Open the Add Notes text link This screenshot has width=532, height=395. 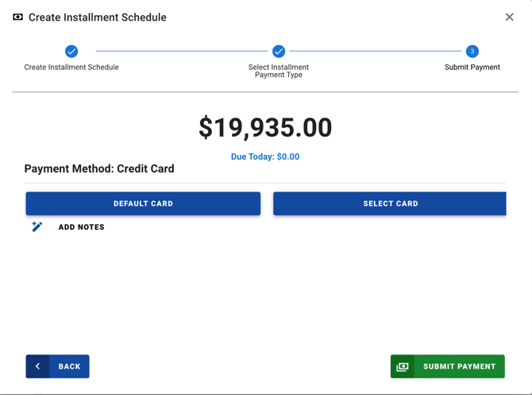(x=81, y=227)
